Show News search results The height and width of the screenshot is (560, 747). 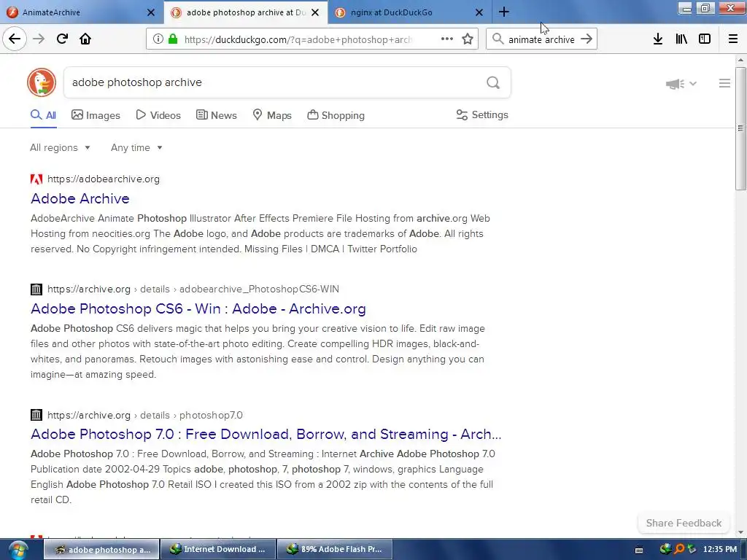click(x=216, y=115)
